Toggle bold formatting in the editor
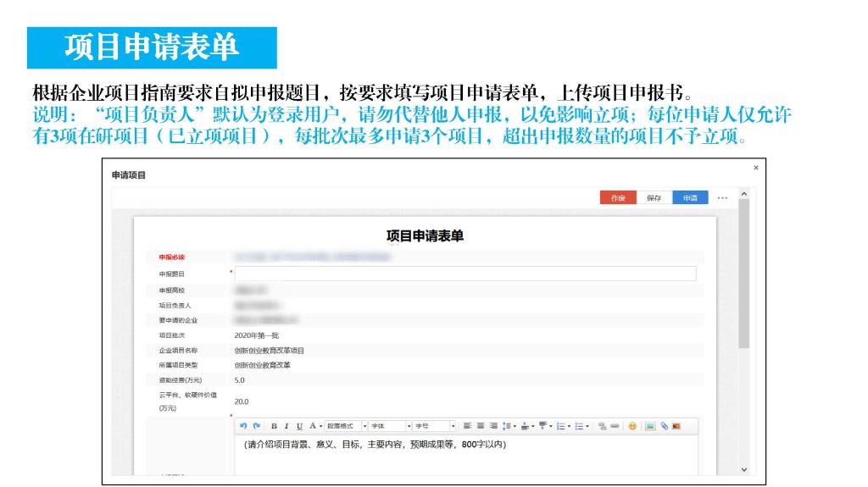868x487 pixels. coord(274,425)
